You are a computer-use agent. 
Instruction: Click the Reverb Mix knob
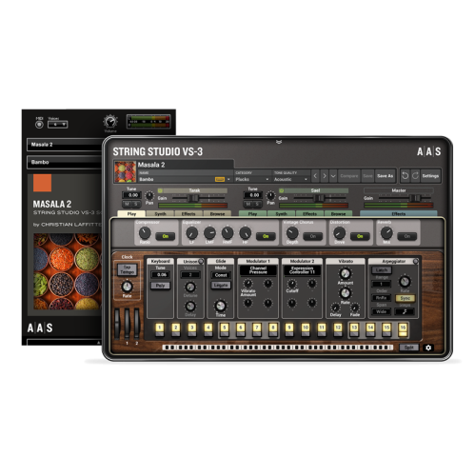click(x=386, y=233)
